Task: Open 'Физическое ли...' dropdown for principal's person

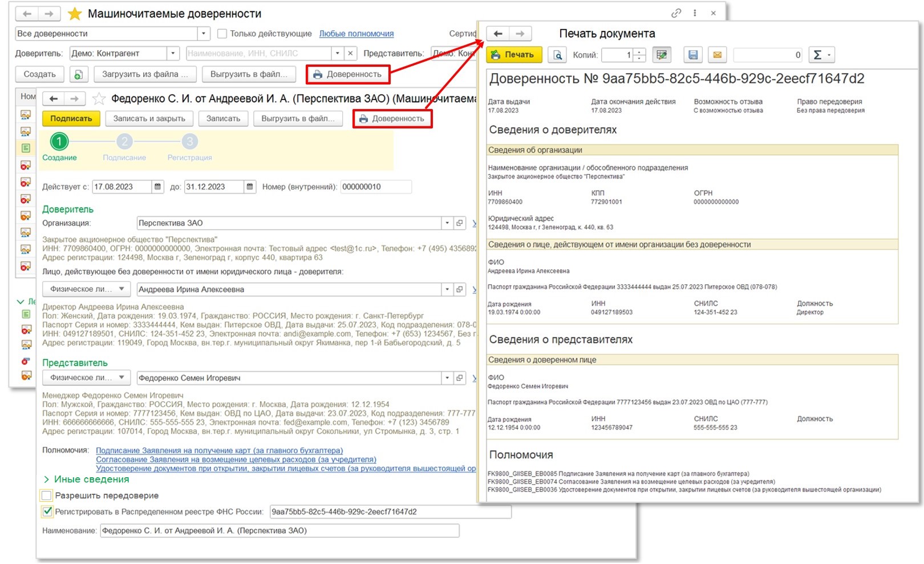Action: click(87, 289)
